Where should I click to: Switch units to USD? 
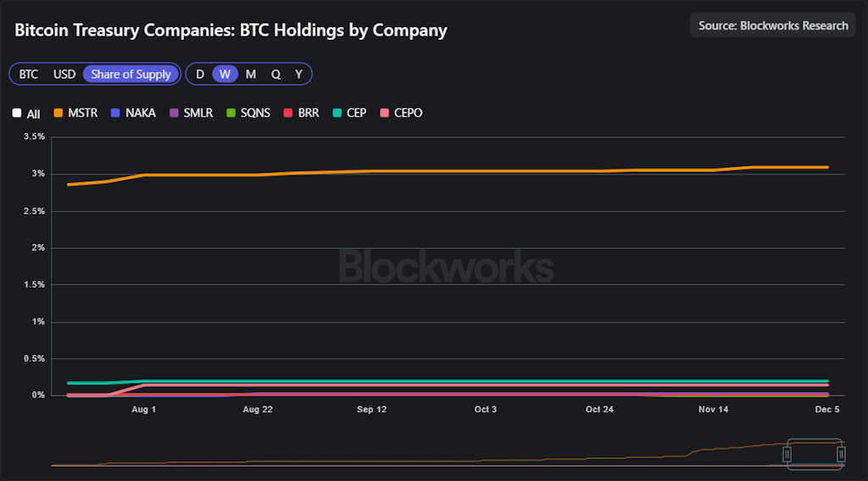[64, 75]
